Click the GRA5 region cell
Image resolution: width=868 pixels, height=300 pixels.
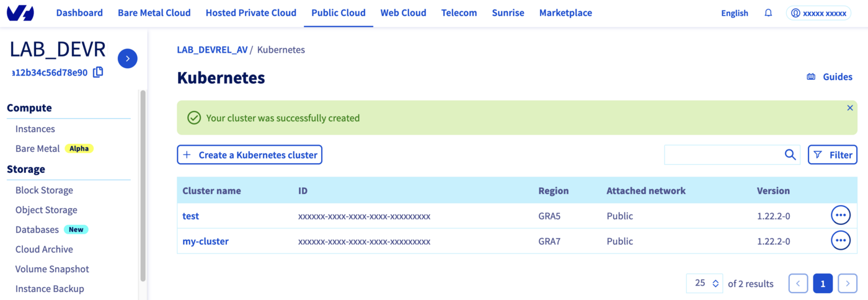click(549, 216)
